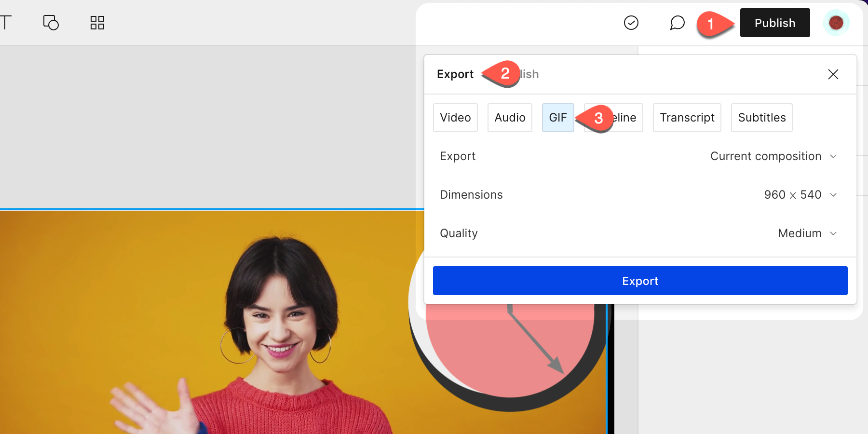
Task: Open the comments speech bubble
Action: click(678, 23)
